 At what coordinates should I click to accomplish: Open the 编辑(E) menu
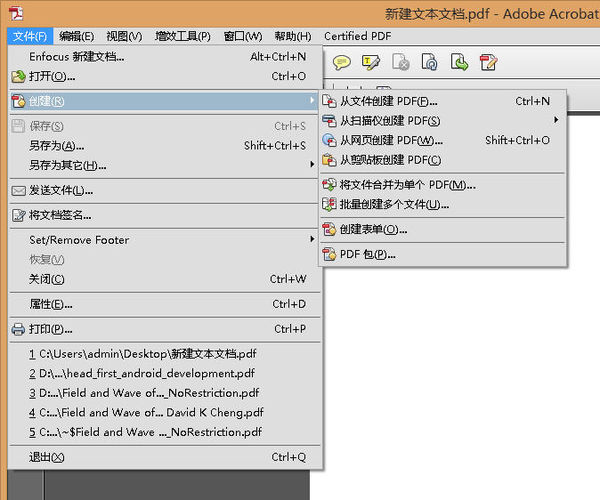pyautogui.click(x=77, y=36)
